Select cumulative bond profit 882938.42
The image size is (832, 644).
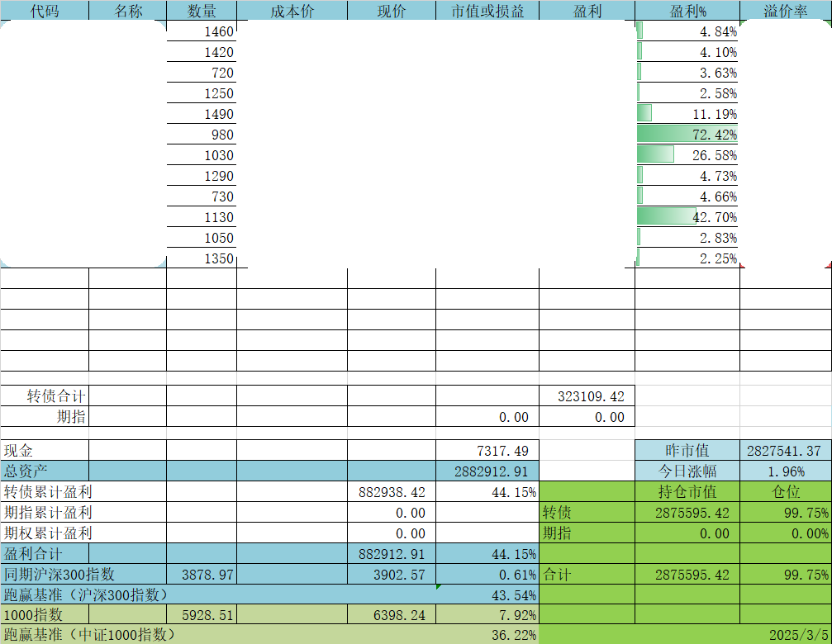click(392, 491)
